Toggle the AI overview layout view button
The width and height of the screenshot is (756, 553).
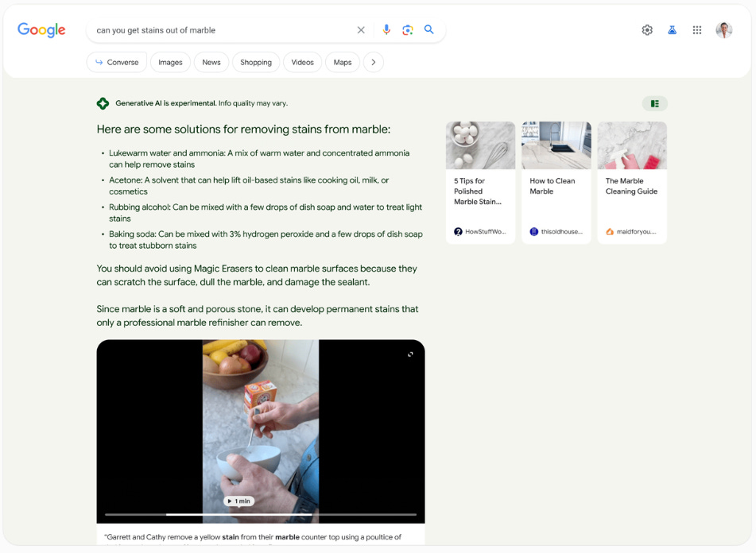654,103
